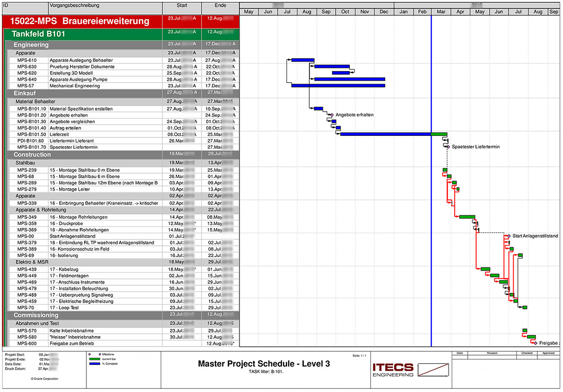Collapse the Engineering section header
Image resolution: width=563 pixels, height=392 pixels.
(31, 45)
